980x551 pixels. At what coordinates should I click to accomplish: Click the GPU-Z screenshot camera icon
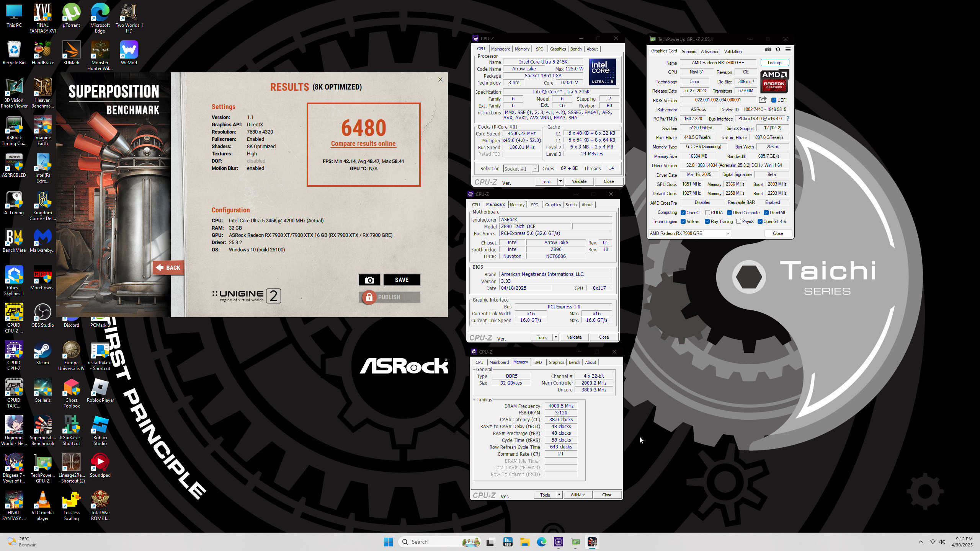[768, 50]
